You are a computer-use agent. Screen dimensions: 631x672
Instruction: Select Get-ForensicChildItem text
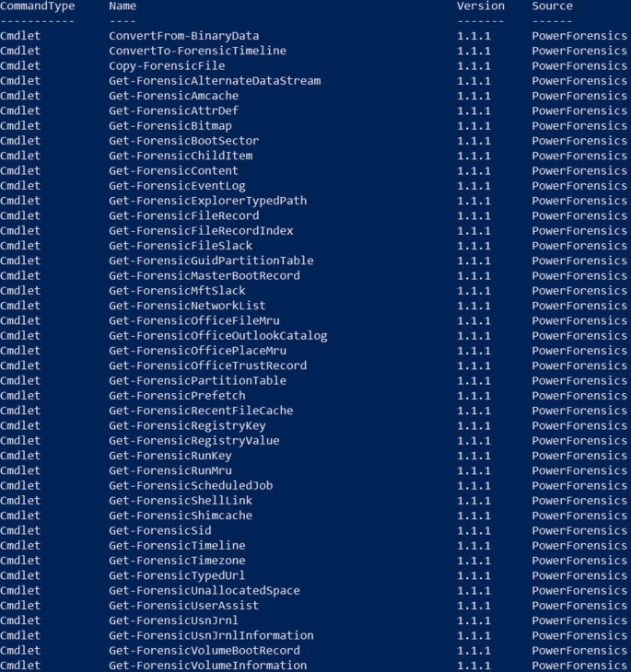pos(181,156)
